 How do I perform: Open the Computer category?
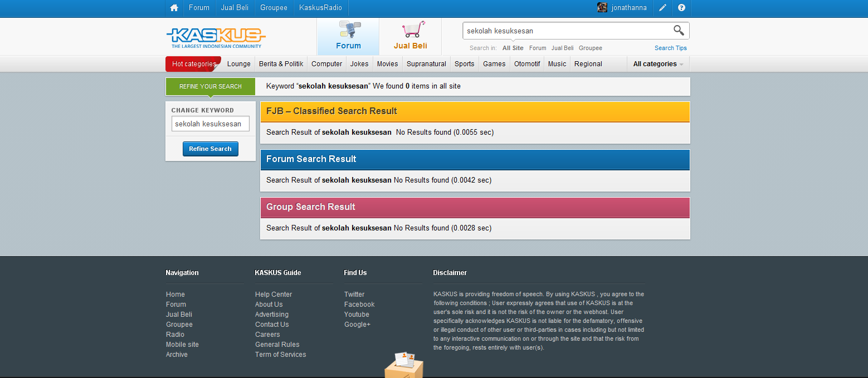coord(327,64)
